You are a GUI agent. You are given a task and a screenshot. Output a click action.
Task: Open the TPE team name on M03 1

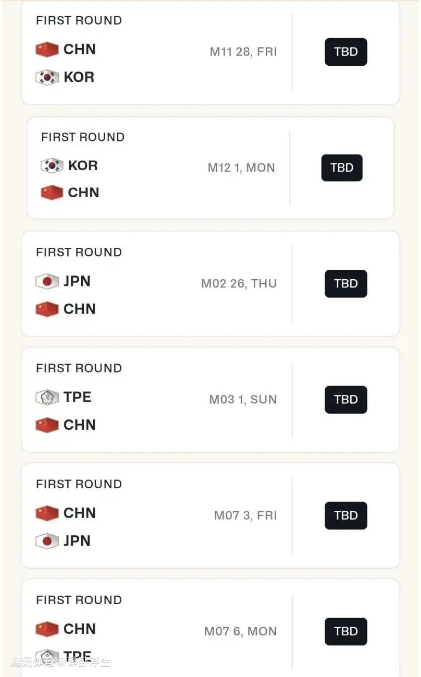77,397
